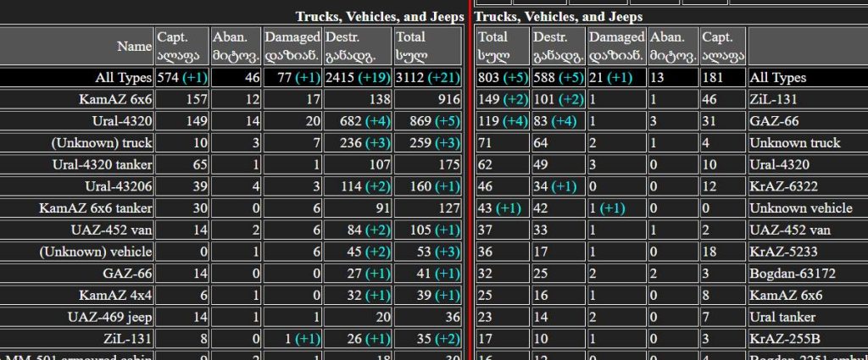Select the Ural-43206 total cell '160 (+1)'

[428, 186]
